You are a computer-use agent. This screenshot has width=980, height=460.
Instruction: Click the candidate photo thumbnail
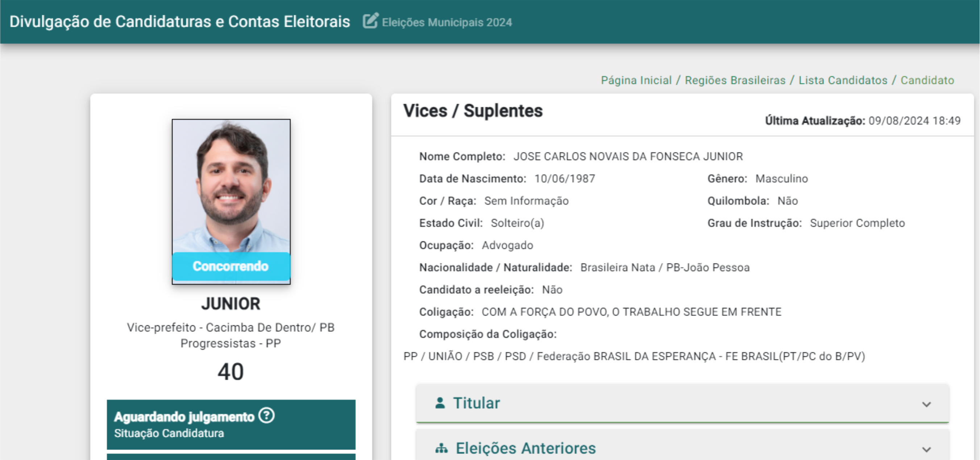pyautogui.click(x=231, y=186)
